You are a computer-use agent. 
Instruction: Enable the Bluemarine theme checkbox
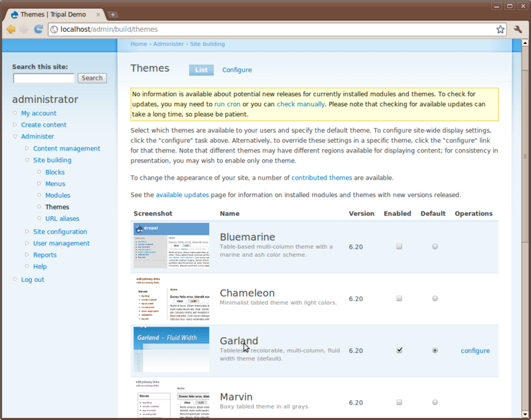(x=400, y=246)
